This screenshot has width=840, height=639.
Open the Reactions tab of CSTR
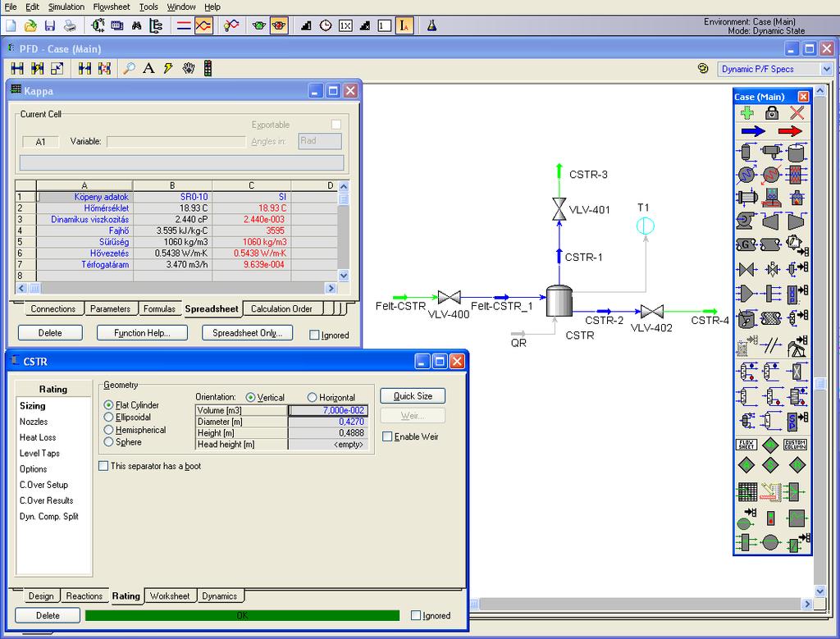[84, 596]
